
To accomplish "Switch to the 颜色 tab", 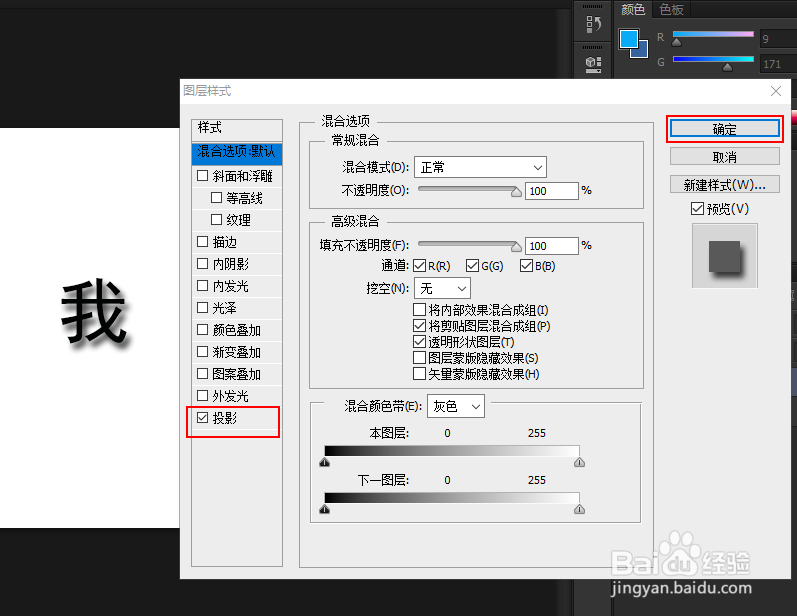I will click(633, 9).
